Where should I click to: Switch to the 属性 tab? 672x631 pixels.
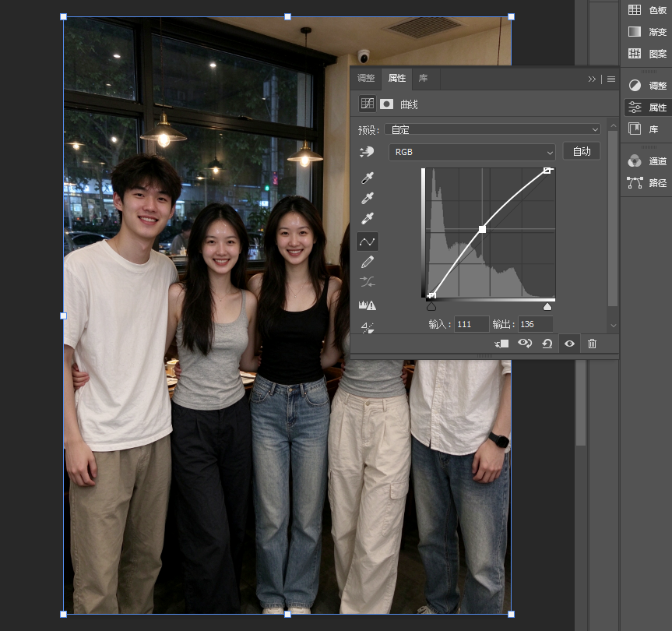point(397,78)
